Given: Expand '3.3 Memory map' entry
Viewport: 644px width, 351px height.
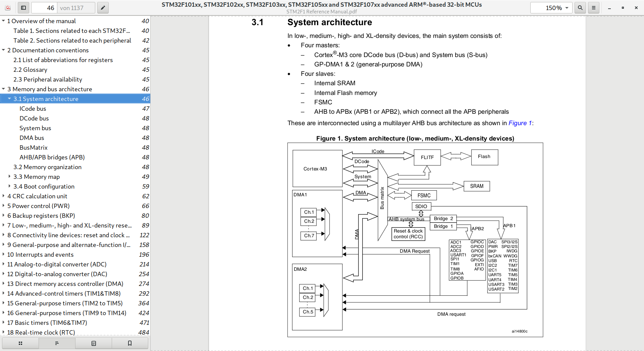Looking at the screenshot, I should point(9,177).
